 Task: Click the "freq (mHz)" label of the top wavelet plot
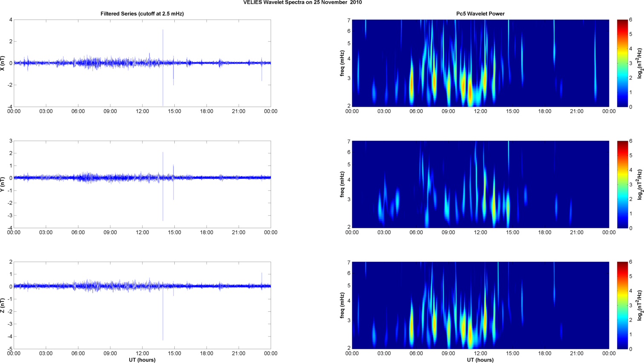pyautogui.click(x=342, y=63)
